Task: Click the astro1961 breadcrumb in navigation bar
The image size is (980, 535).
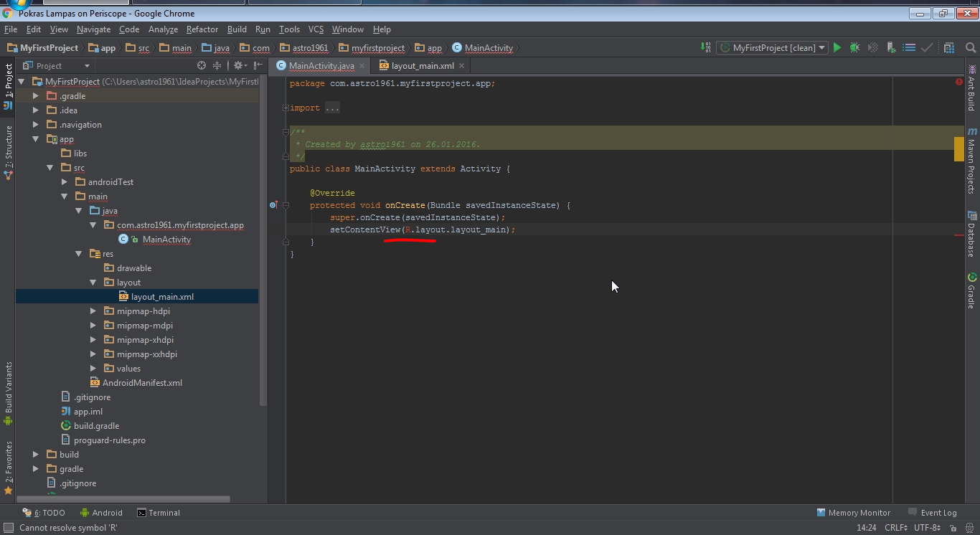Action: click(303, 48)
